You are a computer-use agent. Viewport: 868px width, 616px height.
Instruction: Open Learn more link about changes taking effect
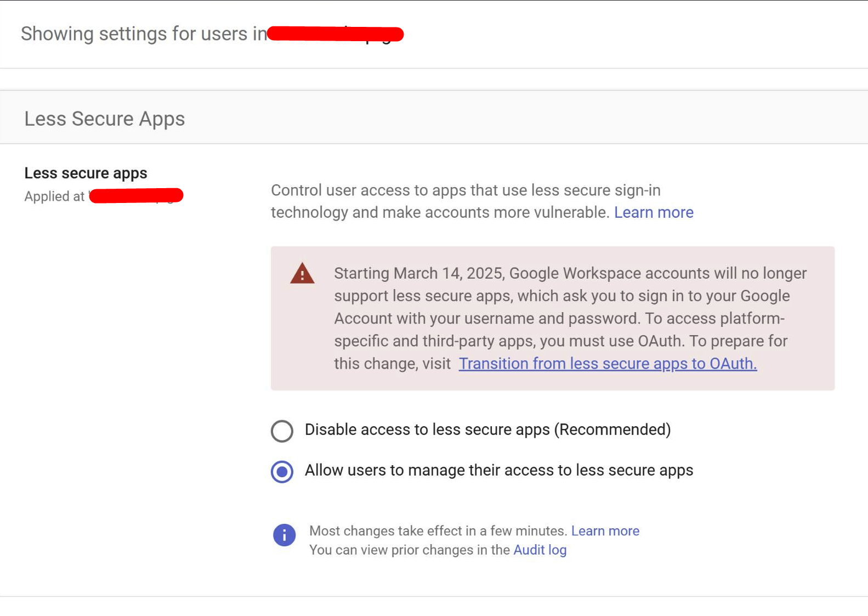point(605,531)
